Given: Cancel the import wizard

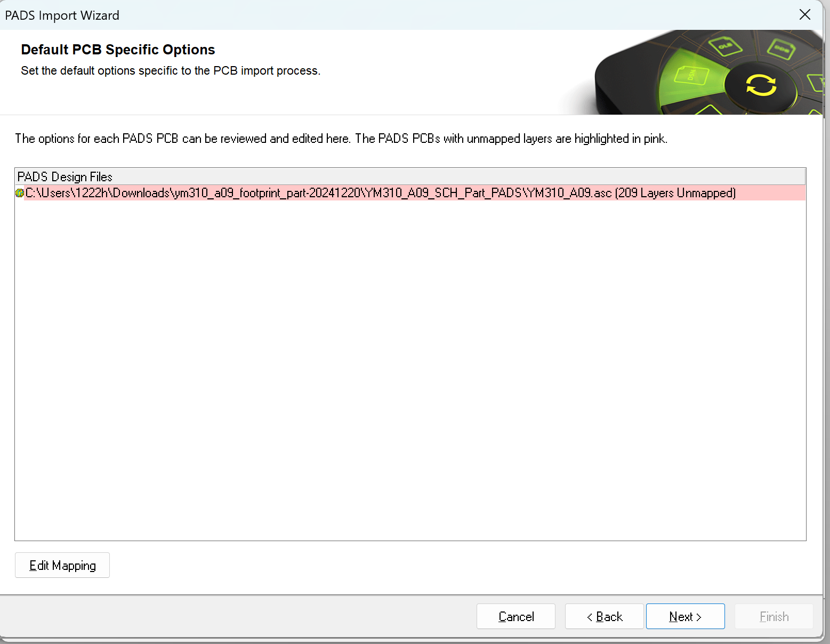Looking at the screenshot, I should pyautogui.click(x=515, y=616).
